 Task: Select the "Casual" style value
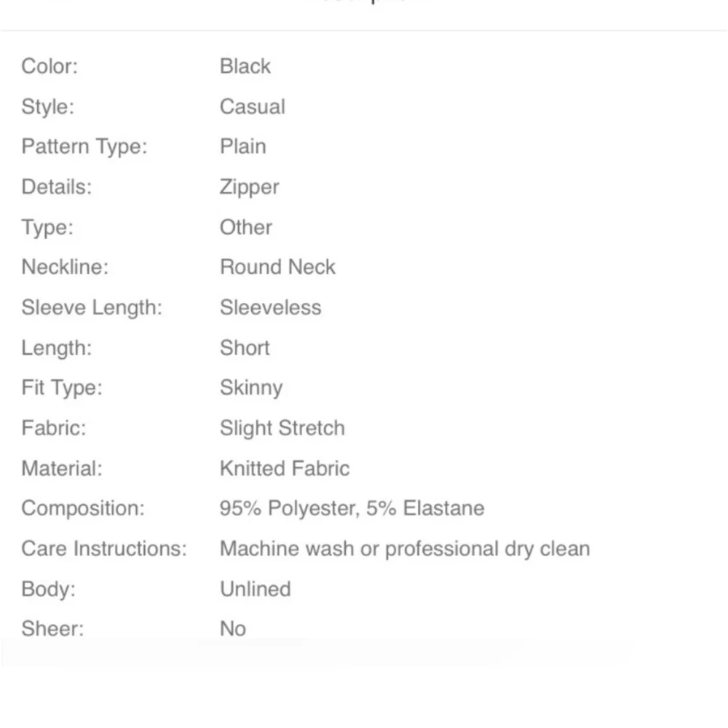[252, 107]
